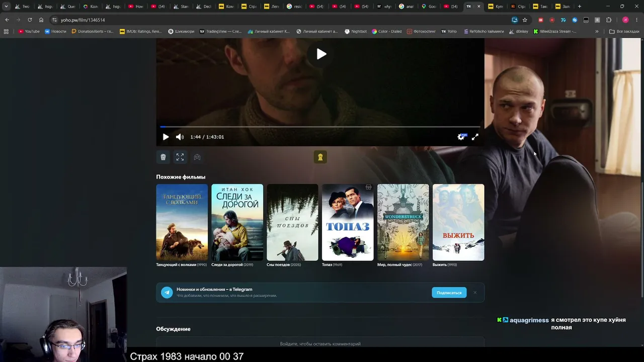This screenshot has width=644, height=362.
Task: Play the film from the player control bar
Action: (166, 137)
